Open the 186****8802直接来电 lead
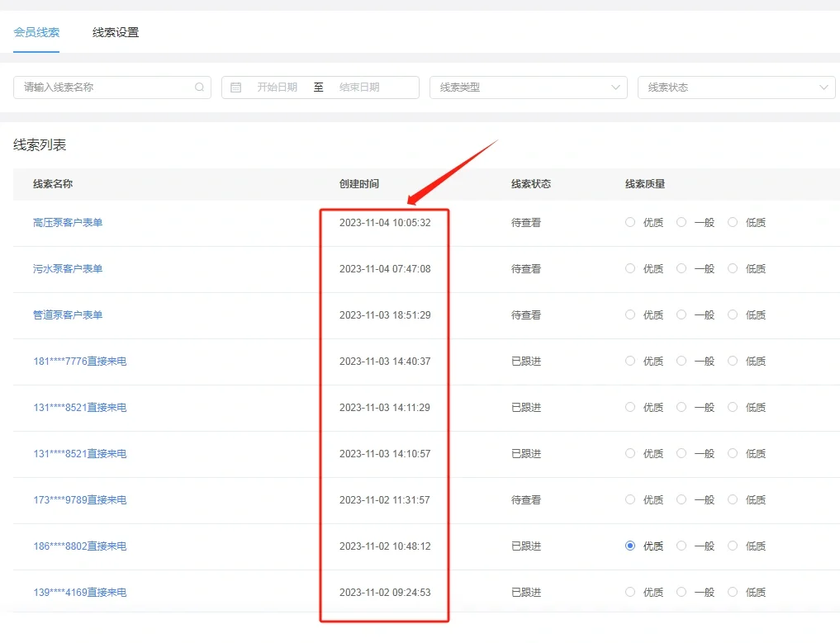Screen dimensions: 840x643 tap(80, 546)
